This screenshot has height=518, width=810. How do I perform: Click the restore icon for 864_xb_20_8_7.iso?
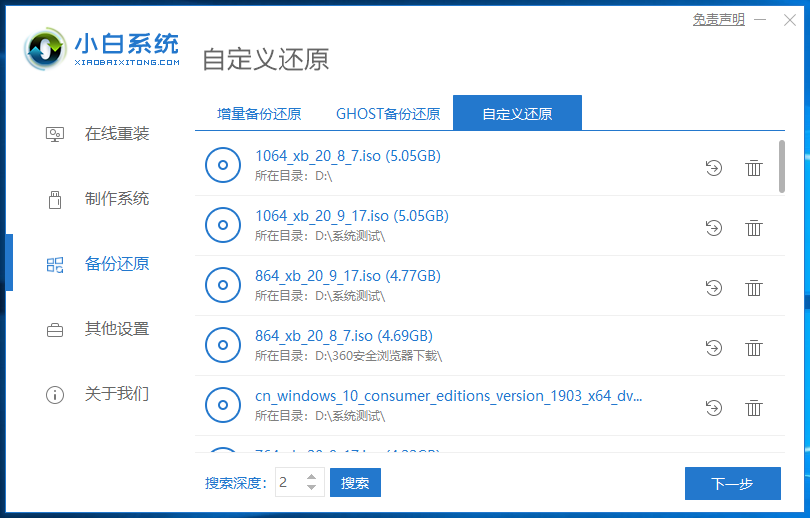(x=713, y=348)
